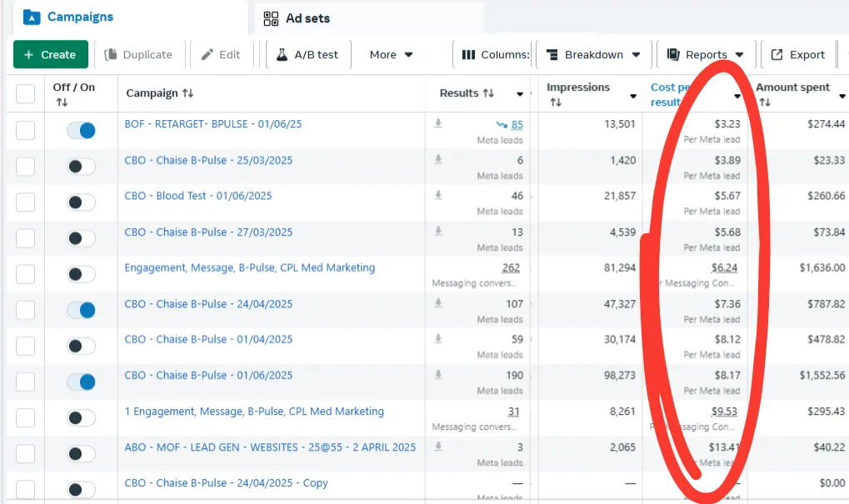This screenshot has width=849, height=504.
Task: Open the Reports dropdown
Action: coord(706,55)
